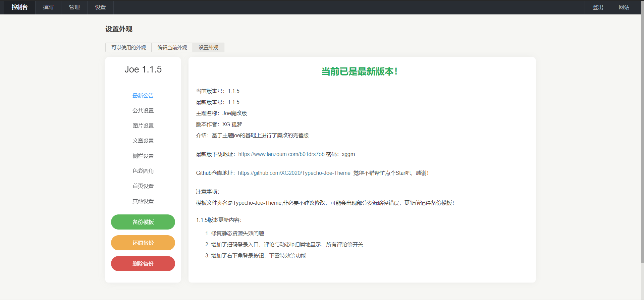Image resolution: width=644 pixels, height=300 pixels.
Task: Click the 主题名称: Joe魔改版 line
Action: coord(221,113)
